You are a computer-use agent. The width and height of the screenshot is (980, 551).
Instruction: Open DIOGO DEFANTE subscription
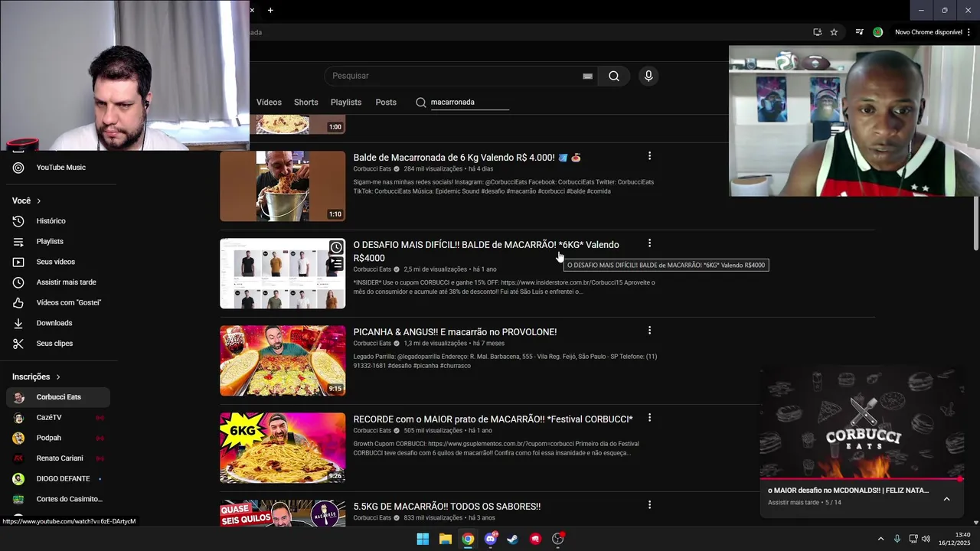click(x=58, y=479)
